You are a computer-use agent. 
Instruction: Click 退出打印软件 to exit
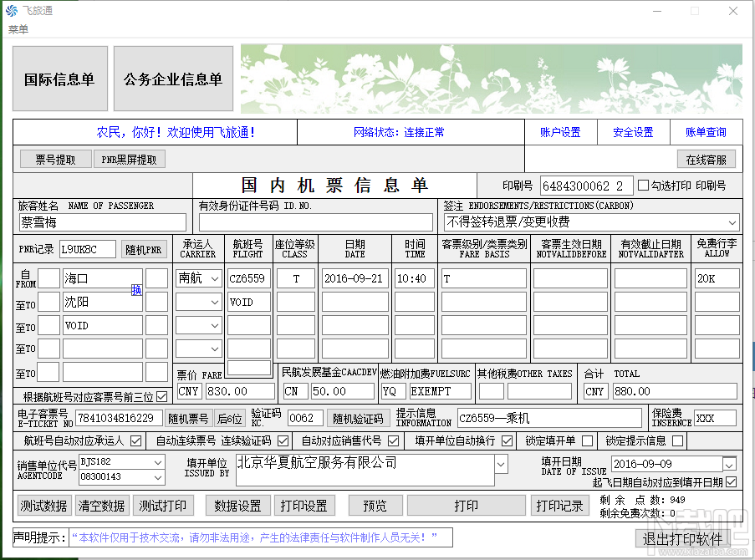tap(683, 538)
